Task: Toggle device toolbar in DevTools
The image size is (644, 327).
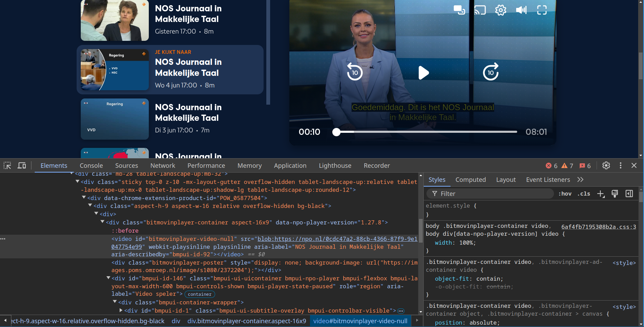Action: [22, 166]
